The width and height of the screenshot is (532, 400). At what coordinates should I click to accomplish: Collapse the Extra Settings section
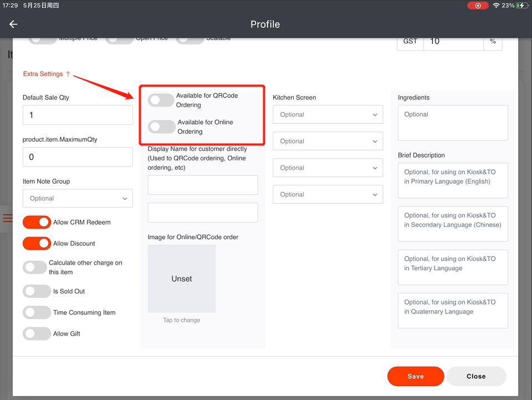click(x=47, y=74)
